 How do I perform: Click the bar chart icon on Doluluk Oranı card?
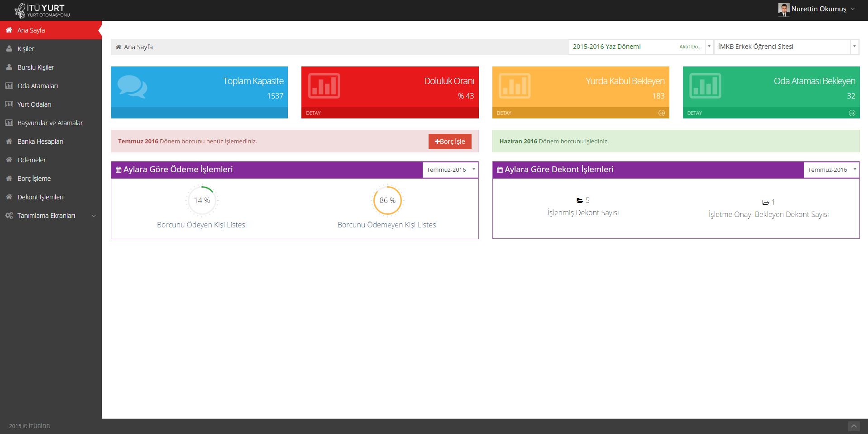(324, 85)
